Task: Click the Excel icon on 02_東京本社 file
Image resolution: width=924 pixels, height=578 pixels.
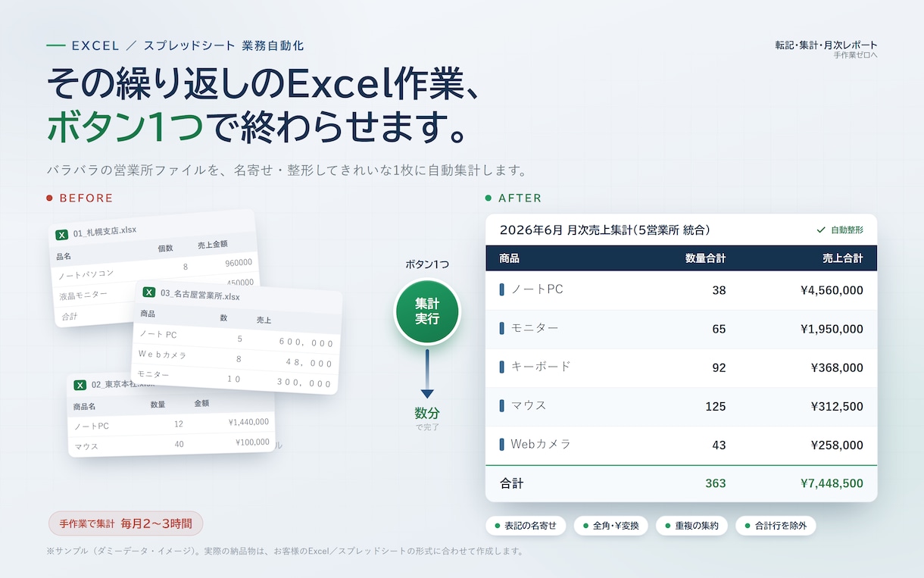Action: tap(80, 385)
